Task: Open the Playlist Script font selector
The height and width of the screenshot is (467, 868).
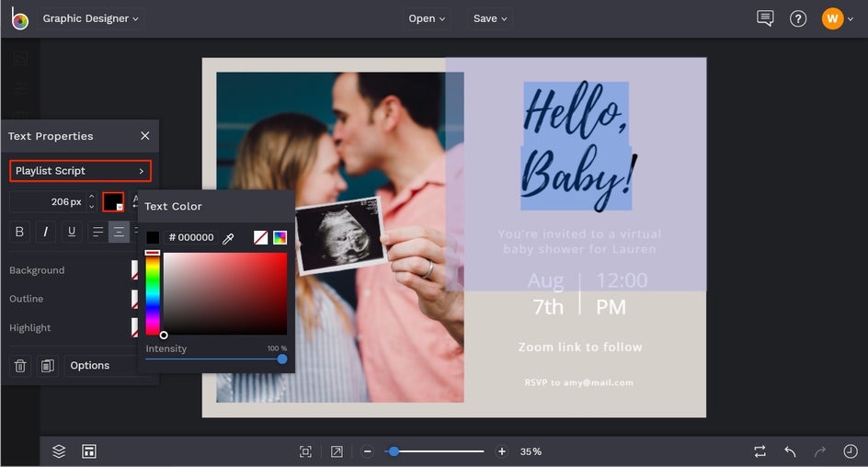Action: coord(80,171)
